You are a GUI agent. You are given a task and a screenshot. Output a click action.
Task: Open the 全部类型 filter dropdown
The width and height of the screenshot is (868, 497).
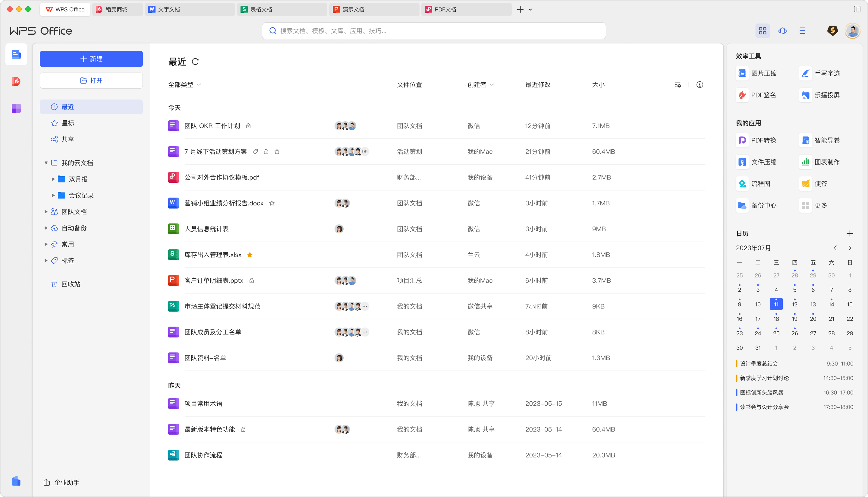184,84
